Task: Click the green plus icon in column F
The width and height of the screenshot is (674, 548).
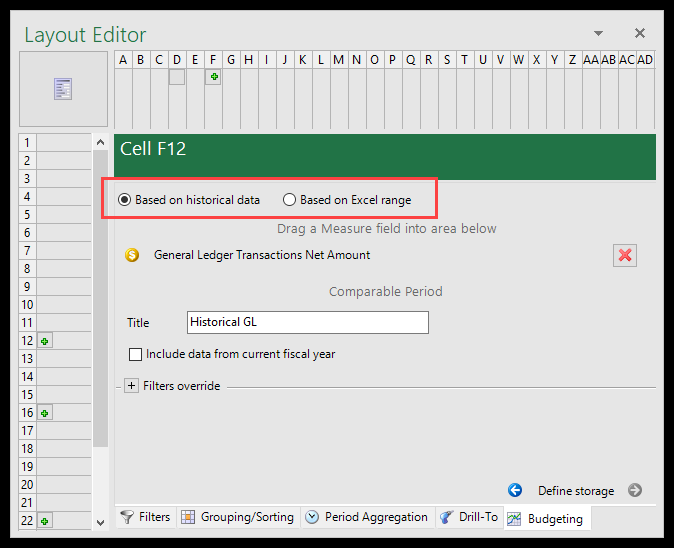Action: [213, 77]
